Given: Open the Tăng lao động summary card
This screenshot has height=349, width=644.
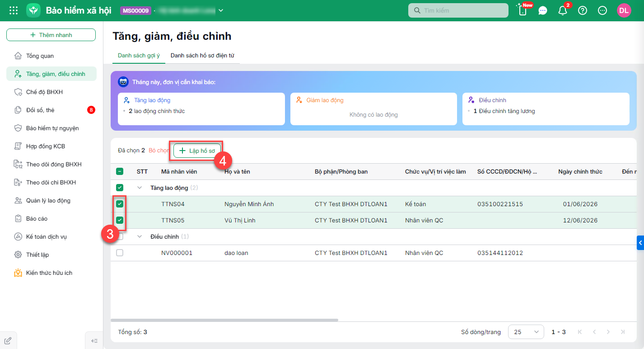Looking at the screenshot, I should [201, 109].
